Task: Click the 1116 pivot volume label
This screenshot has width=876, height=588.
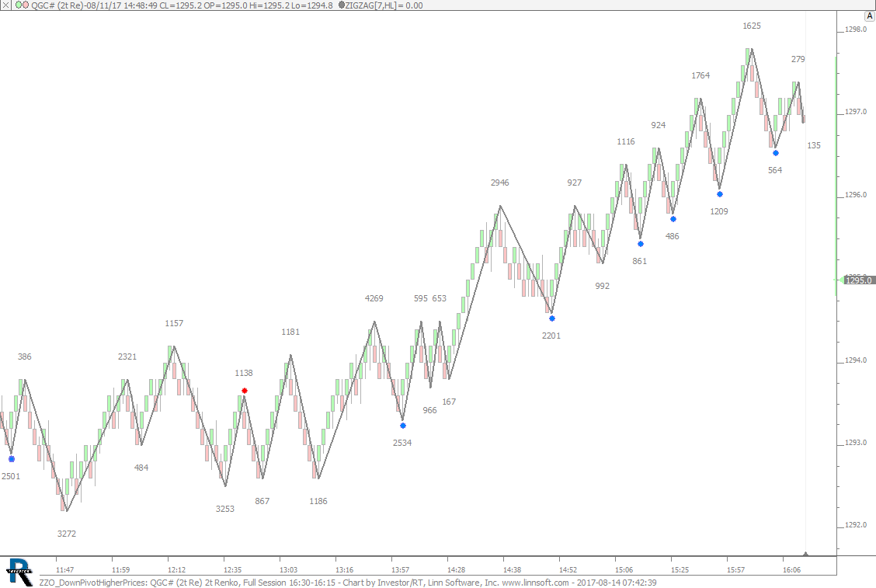Action: click(626, 141)
